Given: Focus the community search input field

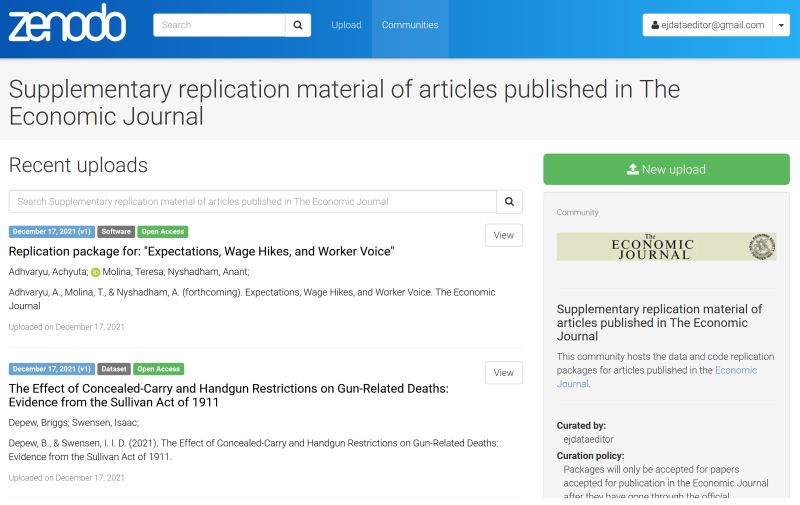Looking at the screenshot, I should click(x=253, y=201).
